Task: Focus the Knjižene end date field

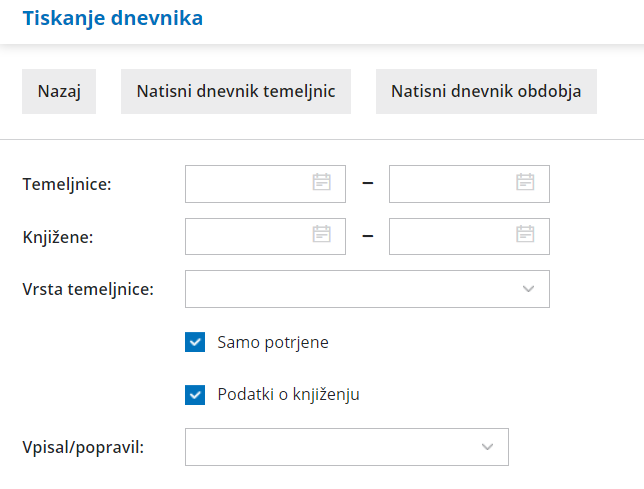Action: (452, 235)
